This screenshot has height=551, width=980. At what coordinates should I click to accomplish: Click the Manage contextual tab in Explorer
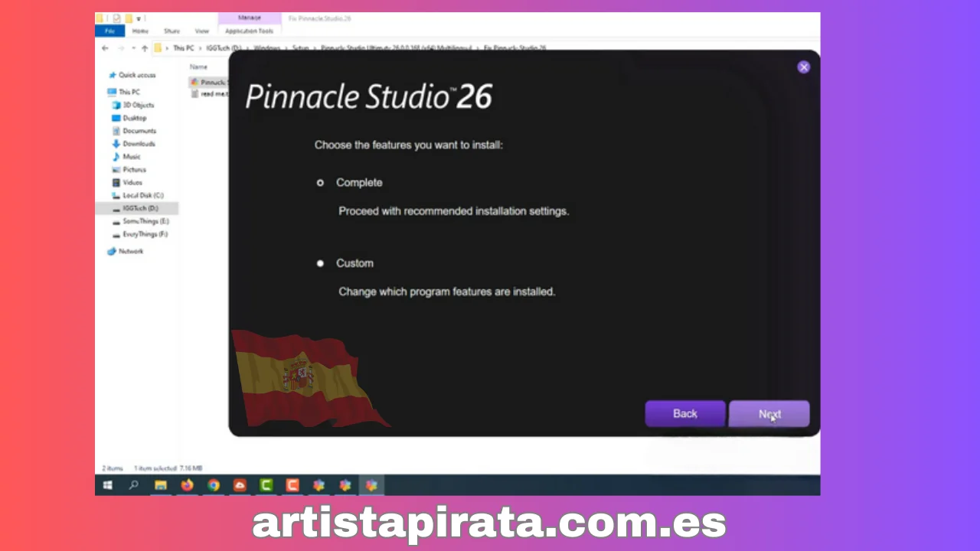click(x=250, y=18)
